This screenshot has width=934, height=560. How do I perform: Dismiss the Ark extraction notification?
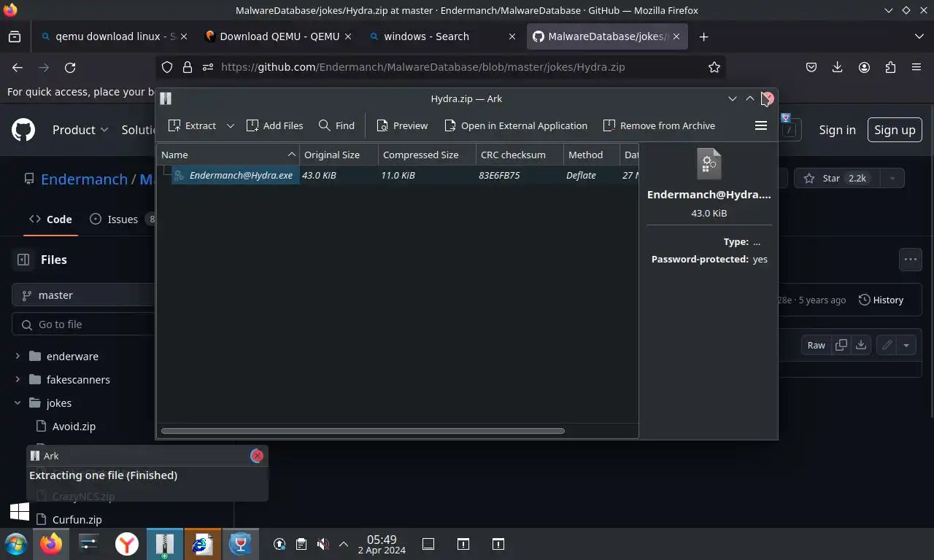click(x=257, y=456)
